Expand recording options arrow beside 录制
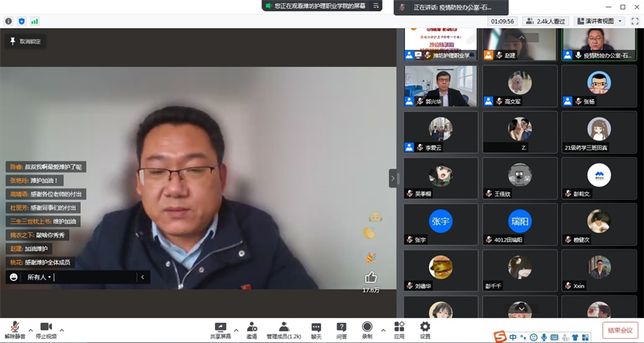Image resolution: width=644 pixels, height=343 pixels. 383,330
